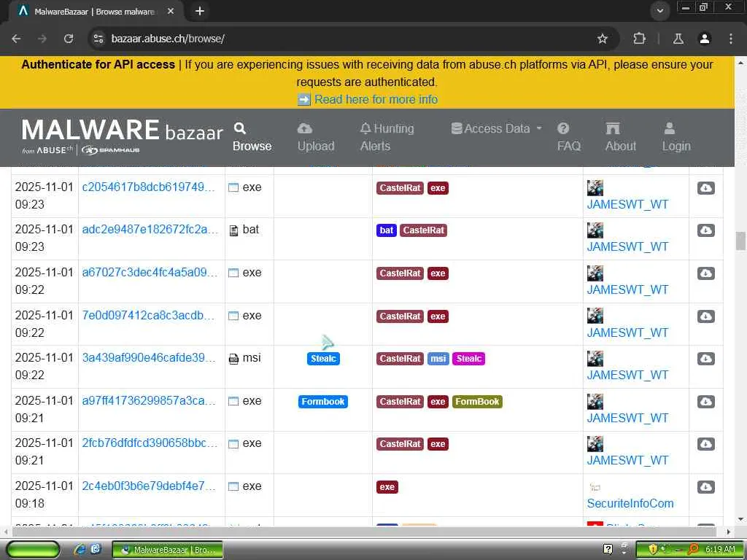Click the horizontal scrollbar at page bottom
This screenshot has height=560, width=747.
click(365, 532)
